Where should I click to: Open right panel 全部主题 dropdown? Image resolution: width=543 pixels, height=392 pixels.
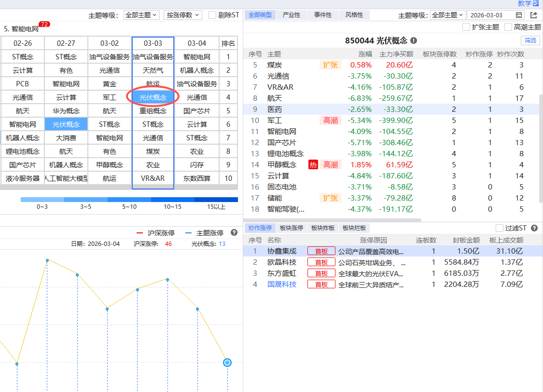(447, 15)
